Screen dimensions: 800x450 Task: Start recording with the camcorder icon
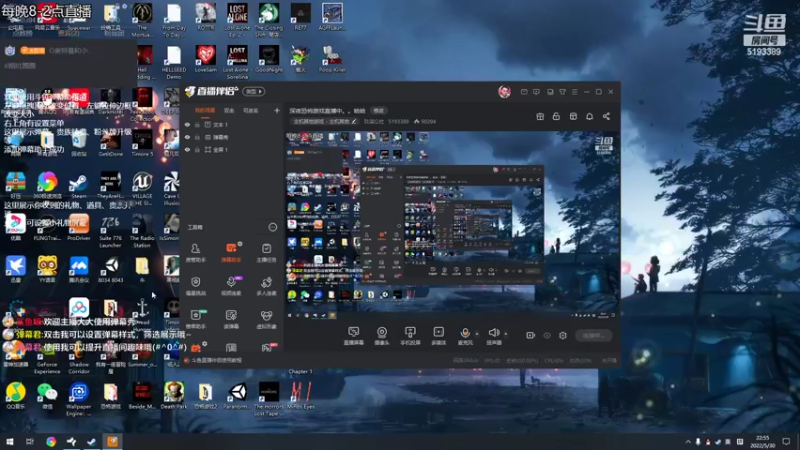pyautogui.click(x=531, y=335)
